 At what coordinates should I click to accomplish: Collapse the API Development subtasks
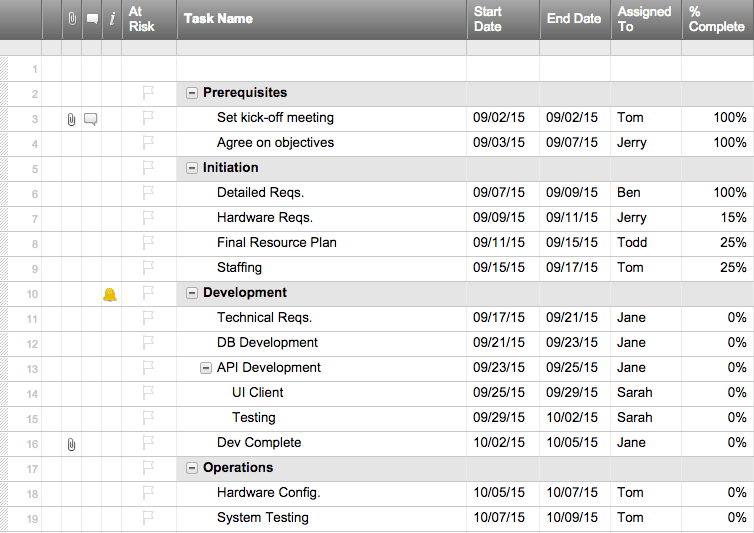[x=207, y=368]
